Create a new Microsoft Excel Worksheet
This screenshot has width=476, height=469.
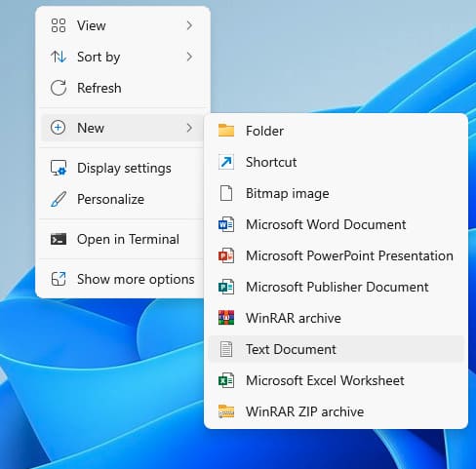coord(337,380)
